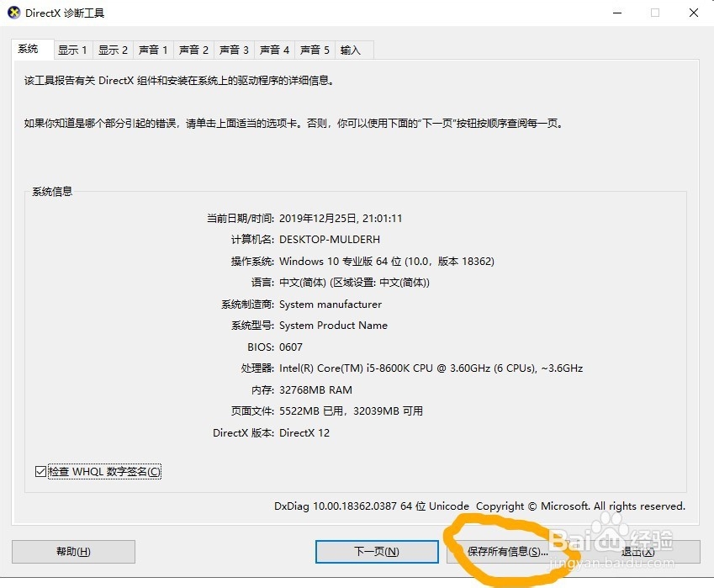Open the 声音 5 tab

click(x=315, y=50)
